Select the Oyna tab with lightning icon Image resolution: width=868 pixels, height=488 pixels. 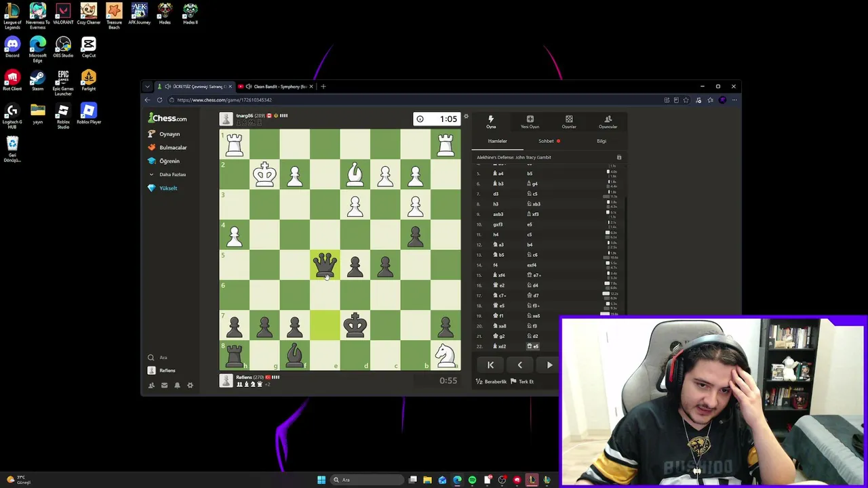(x=491, y=122)
